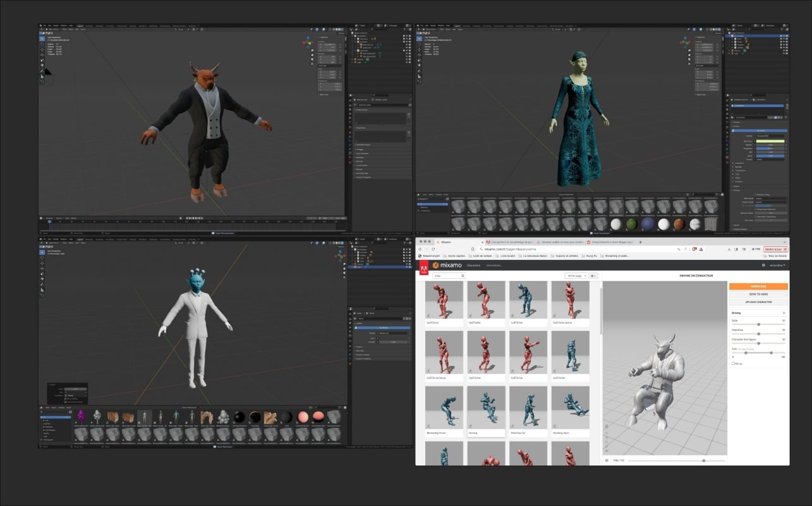
Task: Adjust the Style slider in Mixamo
Action: 758,324
